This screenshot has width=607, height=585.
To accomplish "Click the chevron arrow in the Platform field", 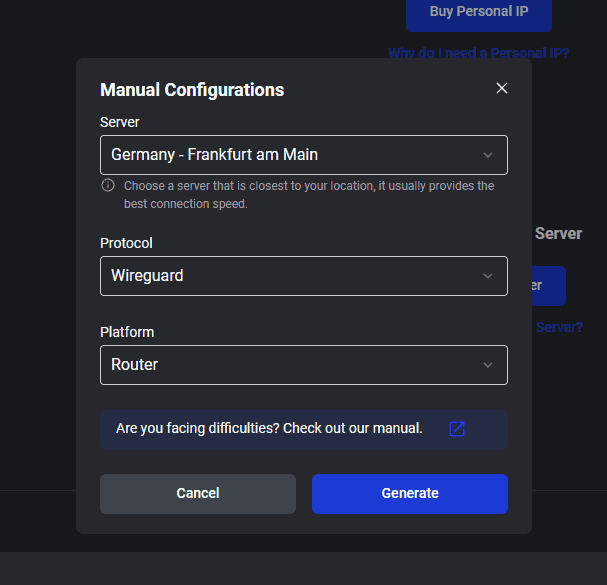I will pyautogui.click(x=488, y=365).
